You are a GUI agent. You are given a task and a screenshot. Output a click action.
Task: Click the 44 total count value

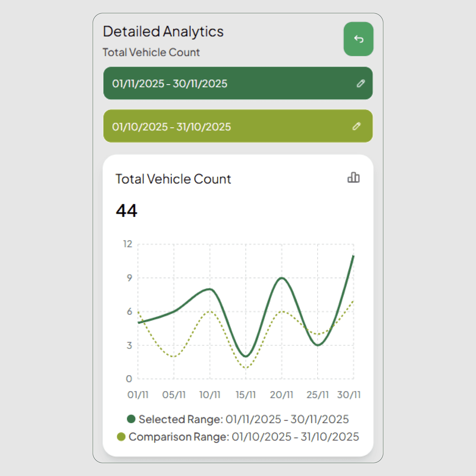[126, 211]
